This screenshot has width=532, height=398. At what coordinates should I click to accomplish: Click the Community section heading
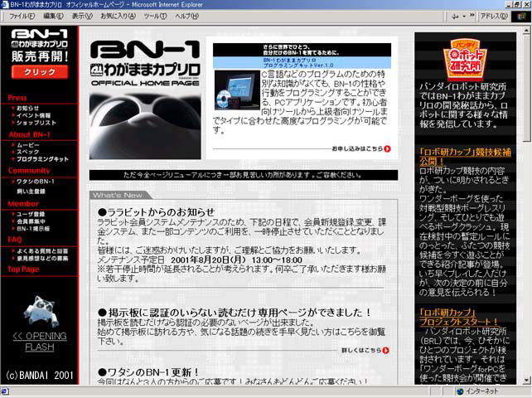(29, 171)
